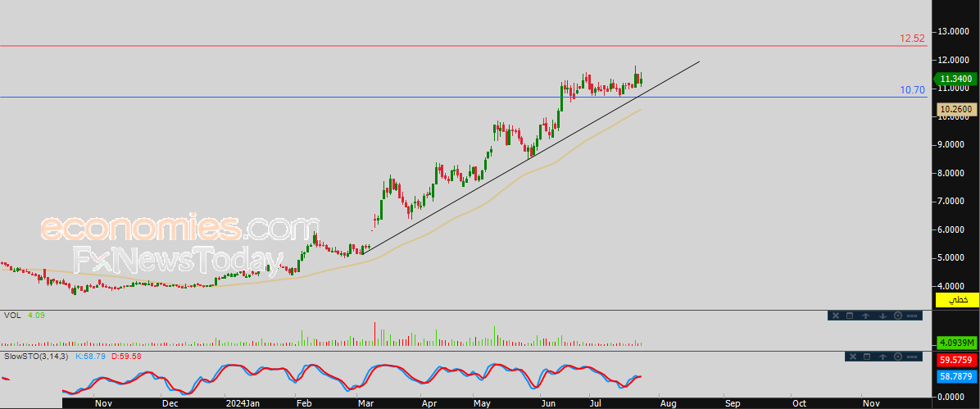Click the K:58.79 readout
980x409 pixels.
91,356
